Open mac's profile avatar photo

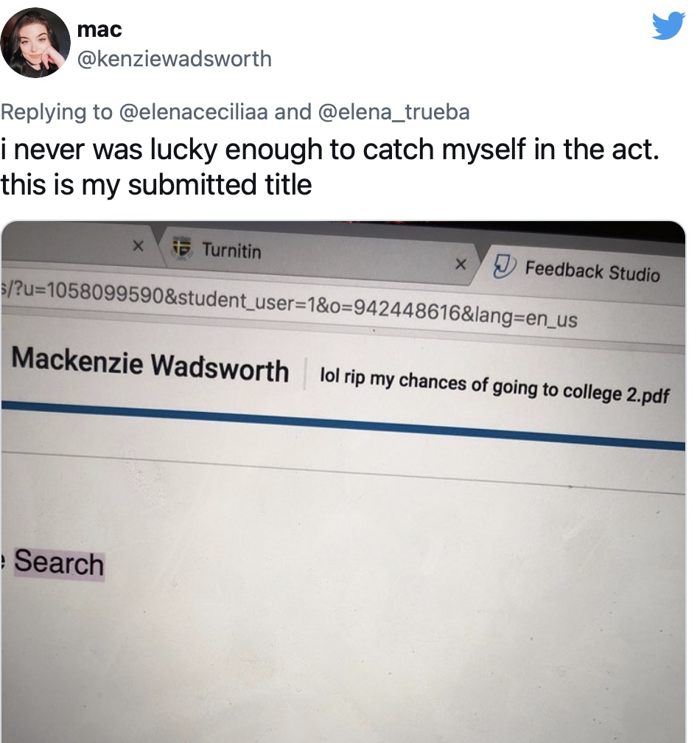coord(35,43)
